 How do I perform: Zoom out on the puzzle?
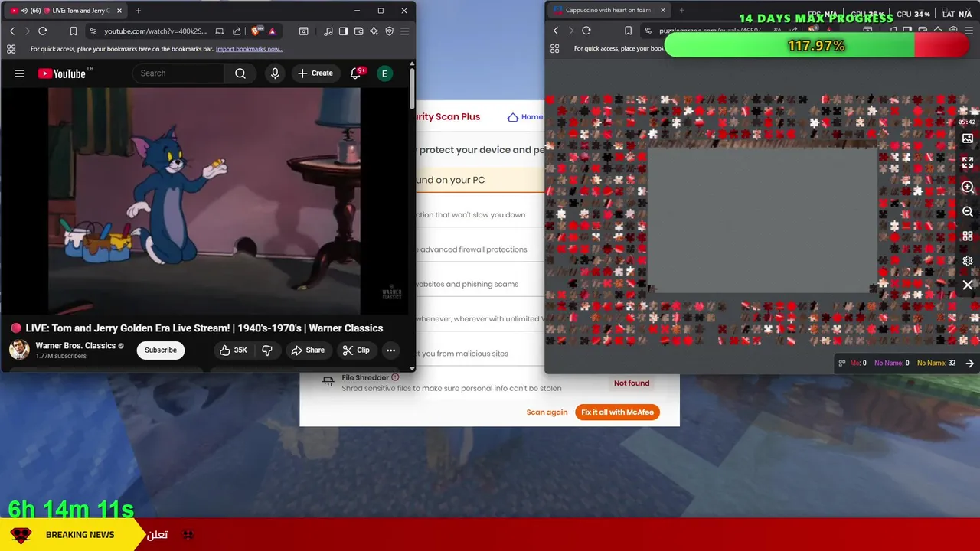968,212
